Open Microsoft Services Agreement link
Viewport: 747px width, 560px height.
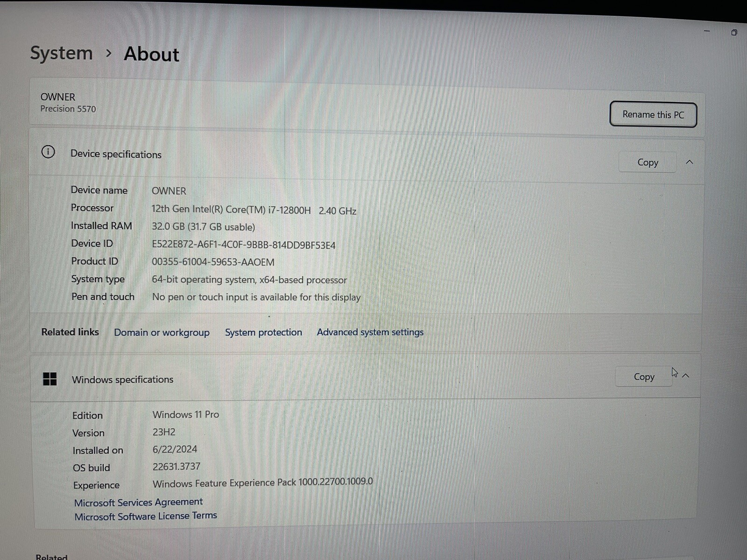[x=138, y=502]
